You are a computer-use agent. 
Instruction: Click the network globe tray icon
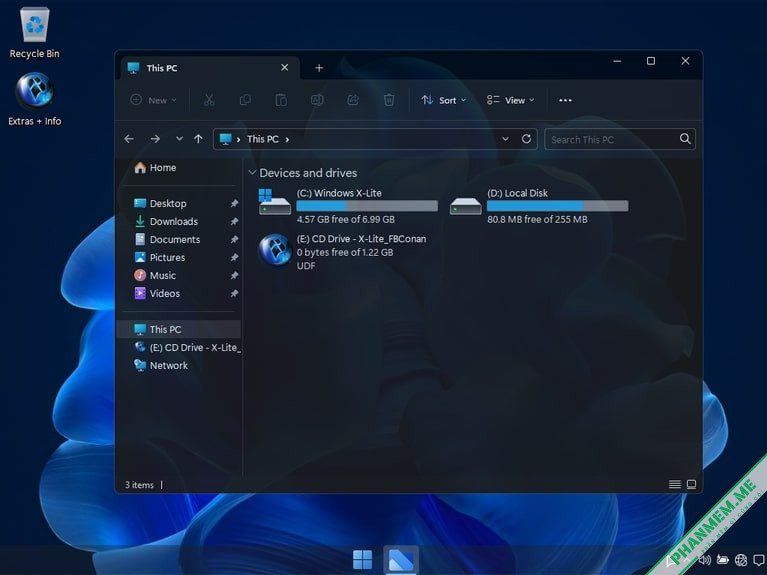[741, 559]
